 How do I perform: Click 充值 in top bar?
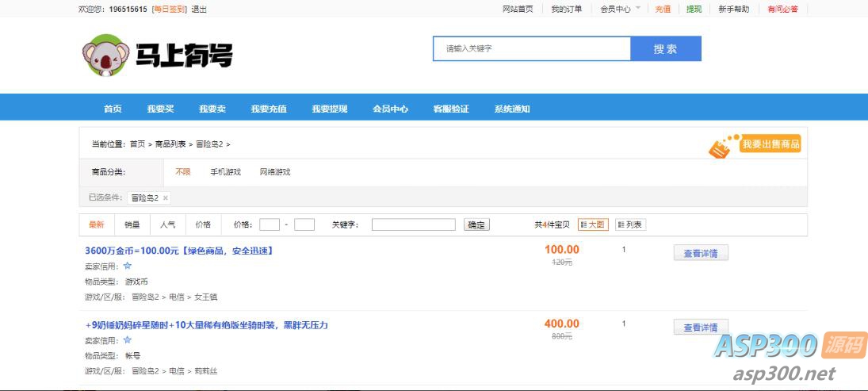tap(663, 9)
